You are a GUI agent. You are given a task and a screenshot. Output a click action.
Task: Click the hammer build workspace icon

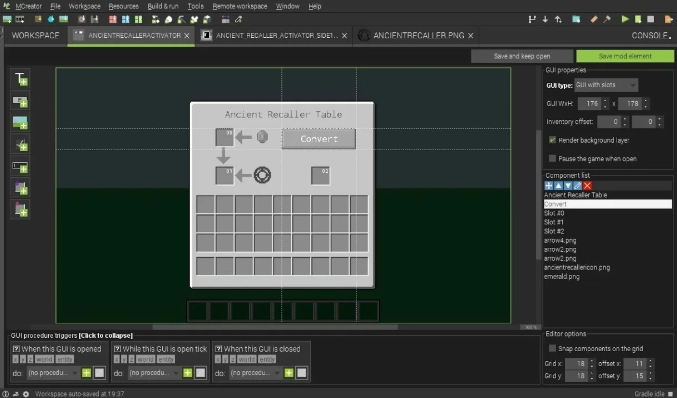click(x=607, y=19)
